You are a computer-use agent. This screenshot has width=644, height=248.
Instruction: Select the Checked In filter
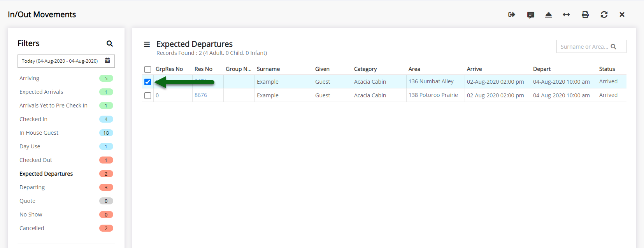pyautogui.click(x=33, y=119)
